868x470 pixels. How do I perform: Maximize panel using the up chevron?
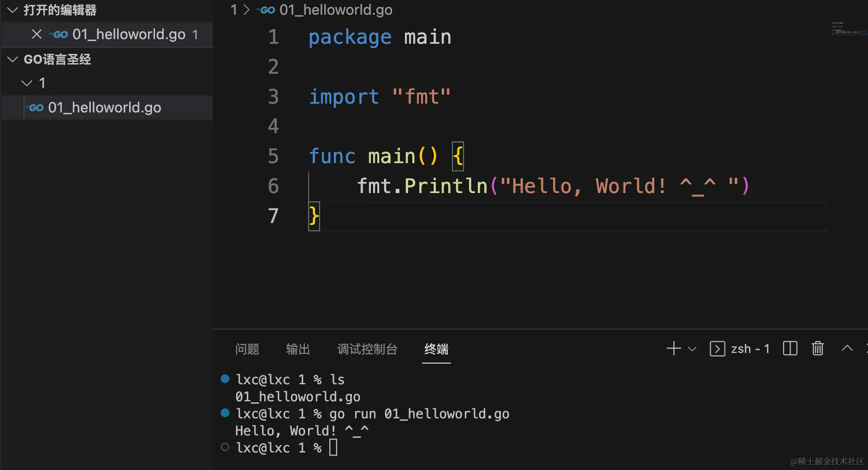tap(847, 348)
